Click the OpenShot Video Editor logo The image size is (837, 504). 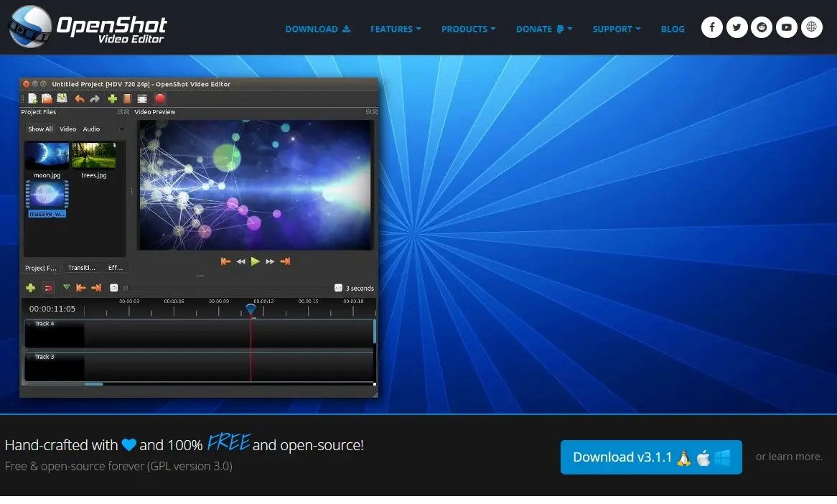pos(88,27)
